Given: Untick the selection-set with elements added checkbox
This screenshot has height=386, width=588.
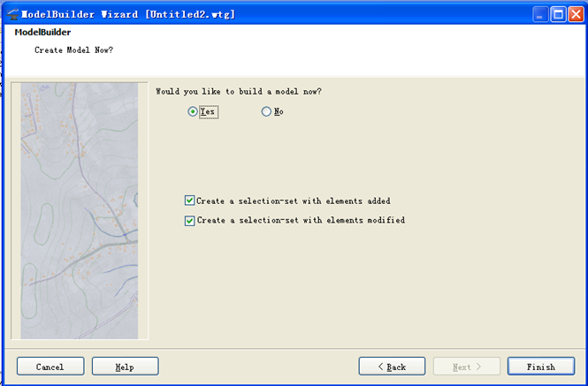Looking at the screenshot, I should click(190, 201).
